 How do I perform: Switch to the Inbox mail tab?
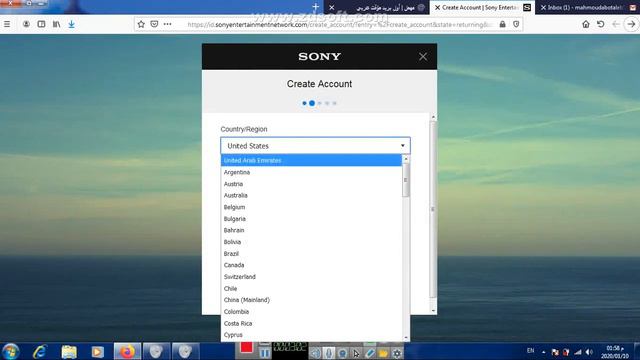click(x=587, y=7)
